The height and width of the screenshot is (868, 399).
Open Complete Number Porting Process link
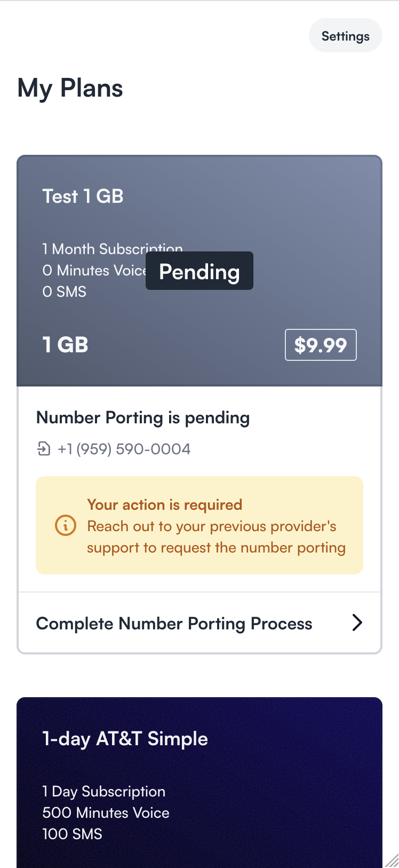coord(199,623)
